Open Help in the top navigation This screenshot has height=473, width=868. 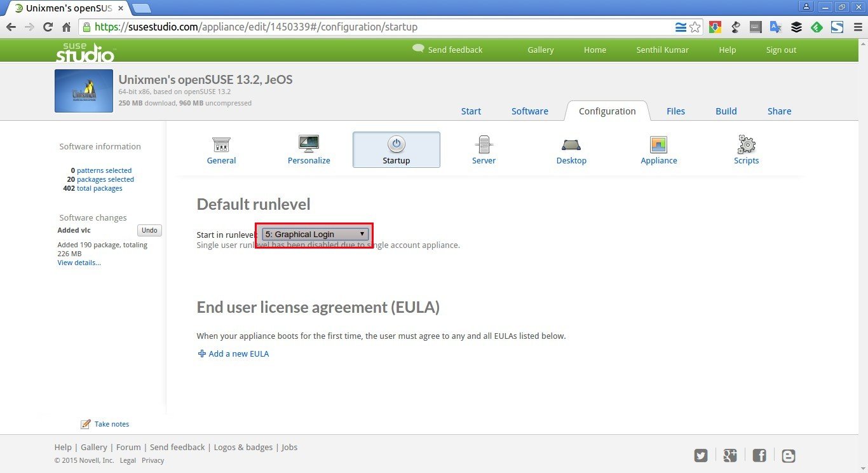728,50
